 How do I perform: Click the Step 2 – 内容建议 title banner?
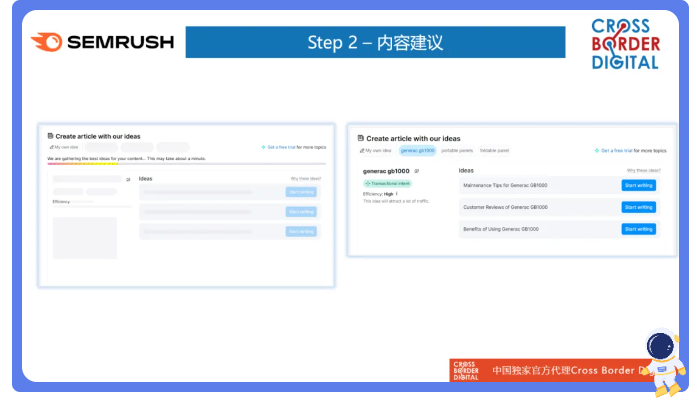point(376,42)
